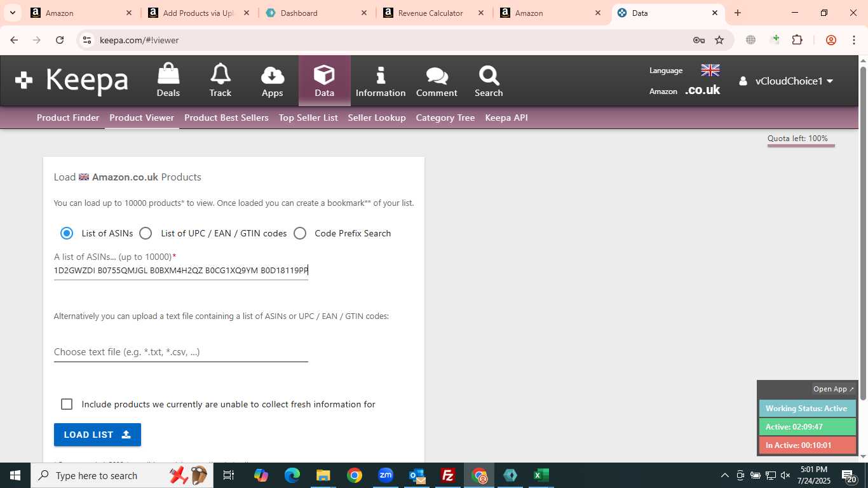Open the Track bell icon
Screen dimensions: 868x488
point(220,81)
